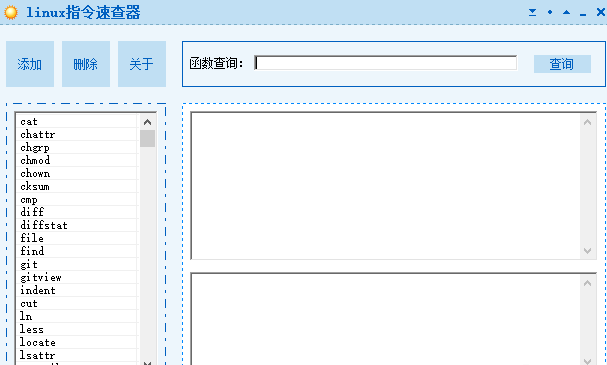Click the 删除 button

point(86,64)
